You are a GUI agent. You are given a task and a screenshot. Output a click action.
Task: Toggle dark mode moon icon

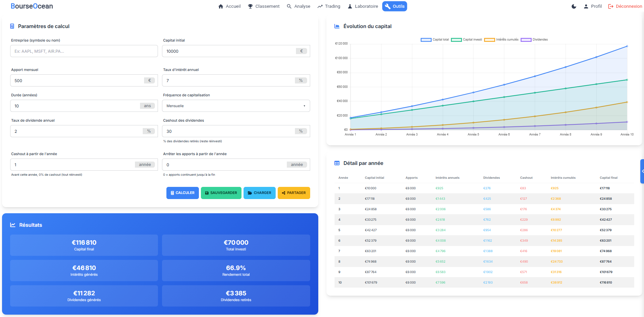click(574, 6)
